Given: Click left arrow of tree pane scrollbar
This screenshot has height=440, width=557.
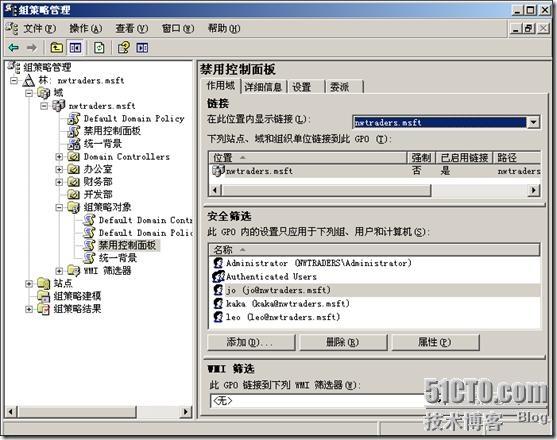Looking at the screenshot, I should click(11, 412).
